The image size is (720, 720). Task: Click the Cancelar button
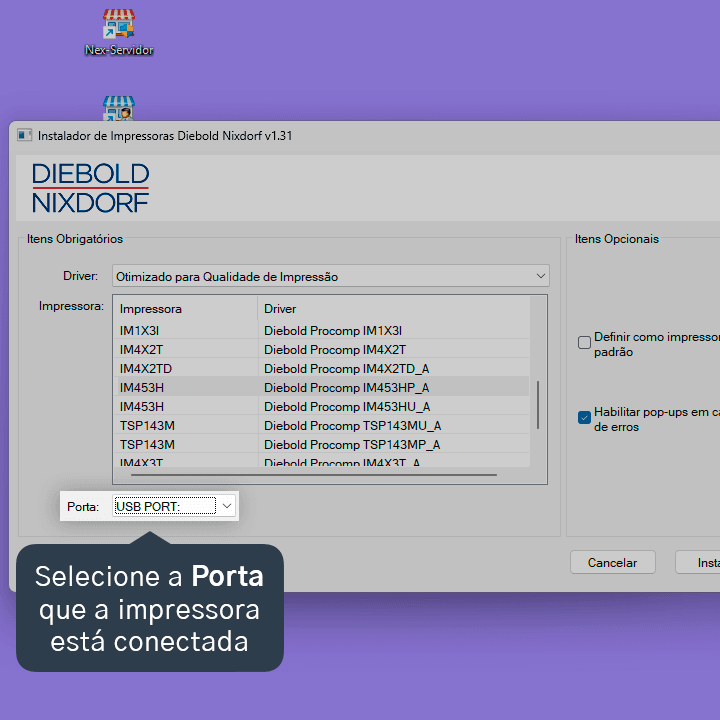point(613,562)
